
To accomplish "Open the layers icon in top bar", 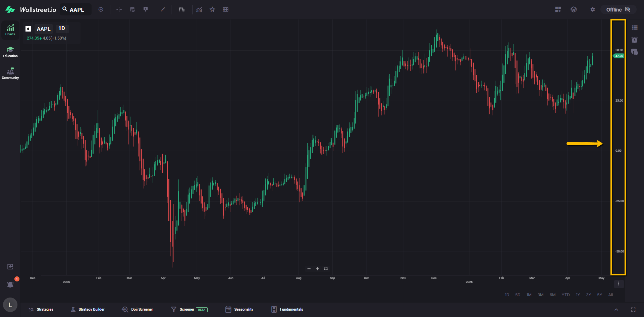I will [574, 10].
